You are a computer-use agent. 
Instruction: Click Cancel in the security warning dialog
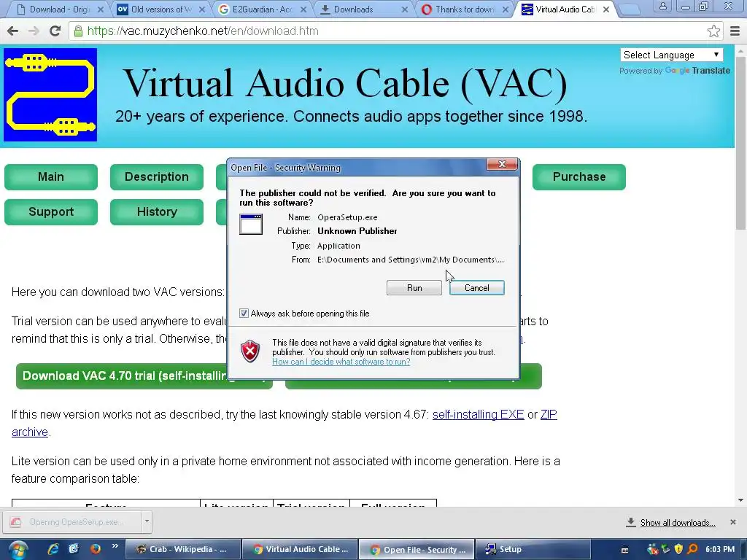click(x=476, y=287)
